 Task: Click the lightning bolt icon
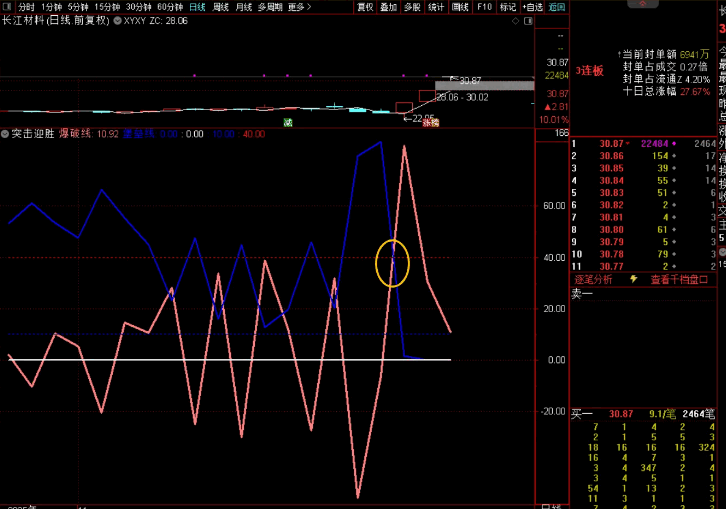[632, 279]
